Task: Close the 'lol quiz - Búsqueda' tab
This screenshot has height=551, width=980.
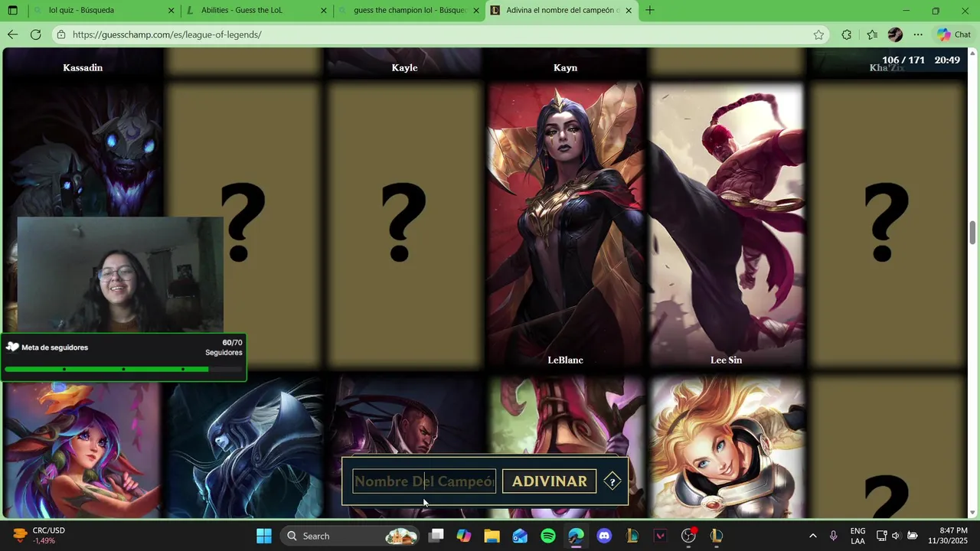Action: click(171, 11)
